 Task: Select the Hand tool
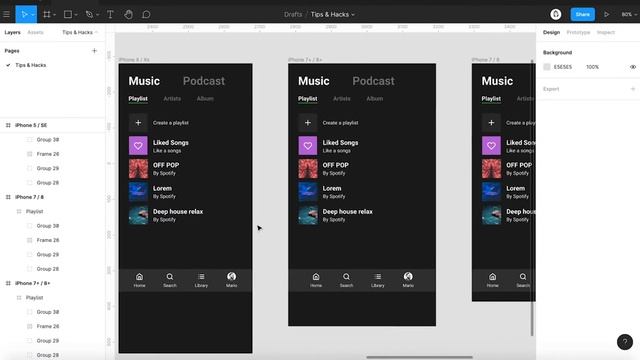[128, 14]
